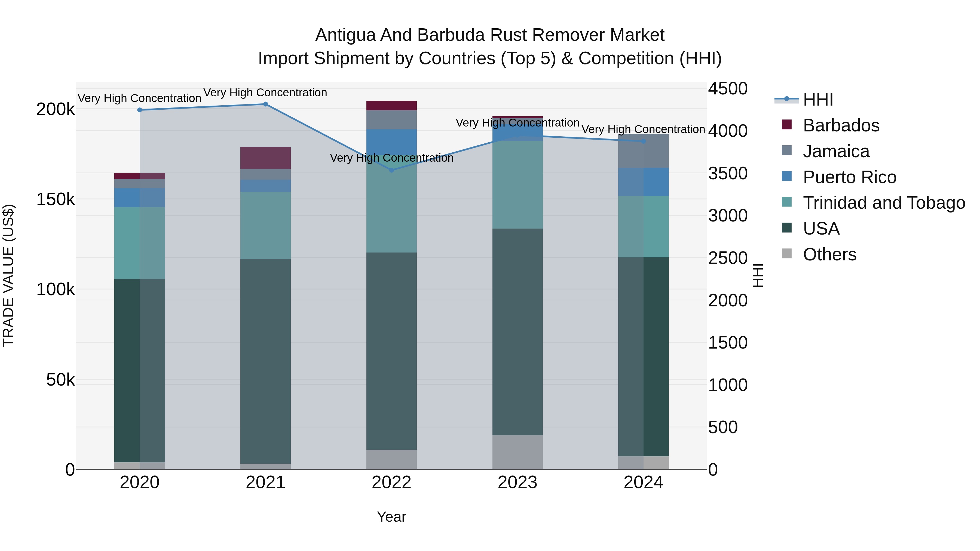Image resolution: width=980 pixels, height=551 pixels.
Task: Click the TRADE VALUE (US$) axis title
Action: (x=8, y=275)
